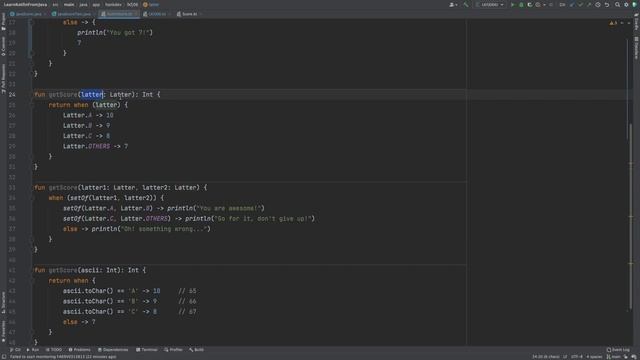
Task: Click 'Latter.OTHERS -> 7' code line
Action: [x=95, y=146]
